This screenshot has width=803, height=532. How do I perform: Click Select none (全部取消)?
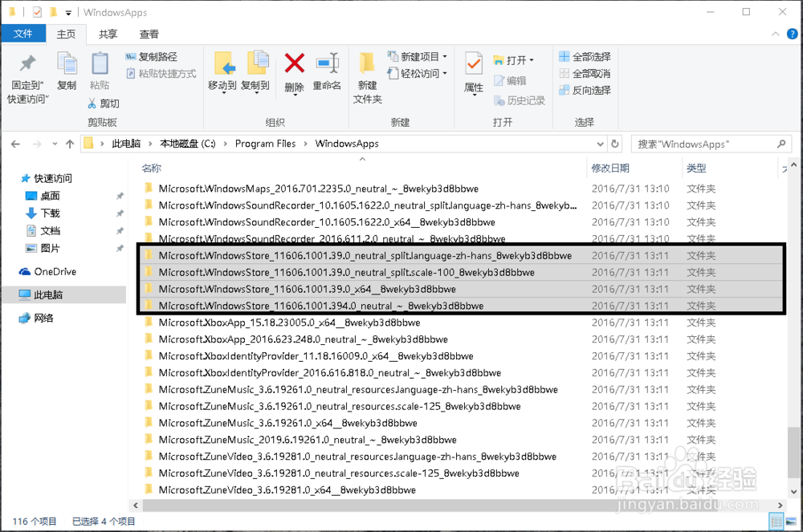(585, 74)
